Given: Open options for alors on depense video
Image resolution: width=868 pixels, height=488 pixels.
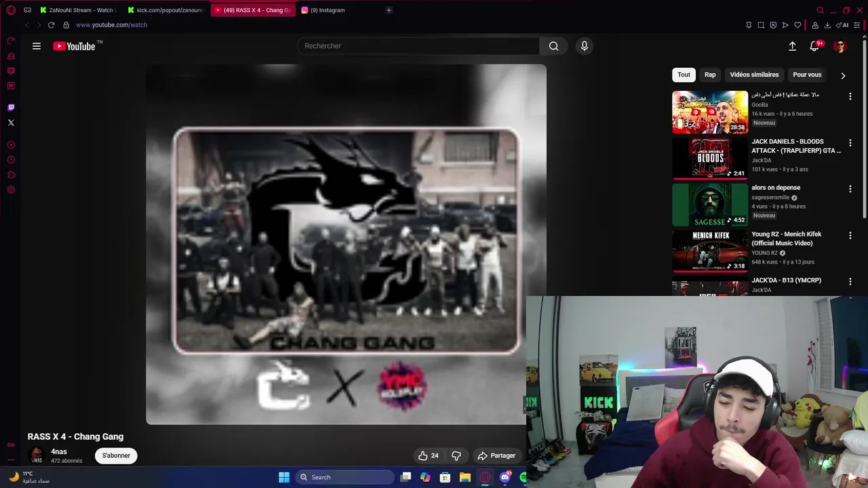Looking at the screenshot, I should click(850, 189).
